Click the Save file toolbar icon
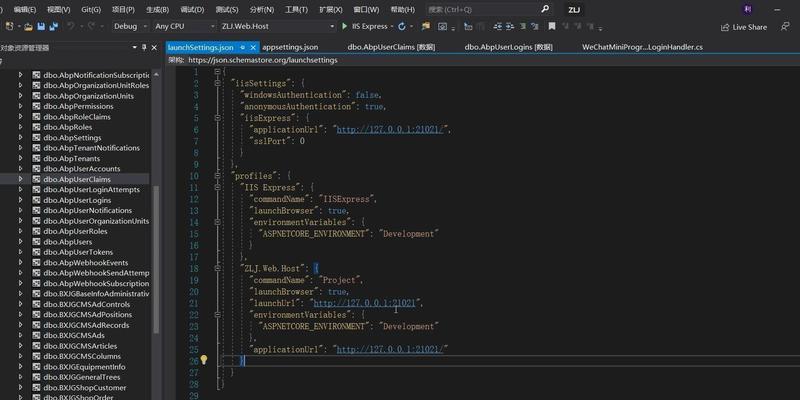 coord(41,27)
